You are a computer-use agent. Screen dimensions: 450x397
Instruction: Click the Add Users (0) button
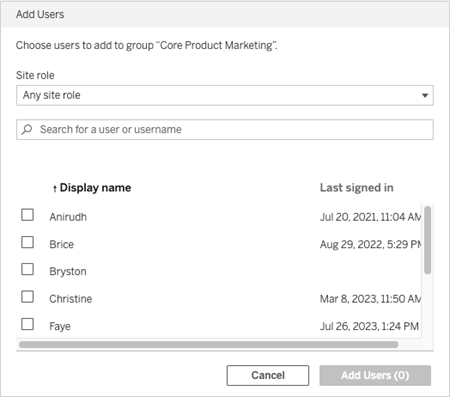point(375,375)
